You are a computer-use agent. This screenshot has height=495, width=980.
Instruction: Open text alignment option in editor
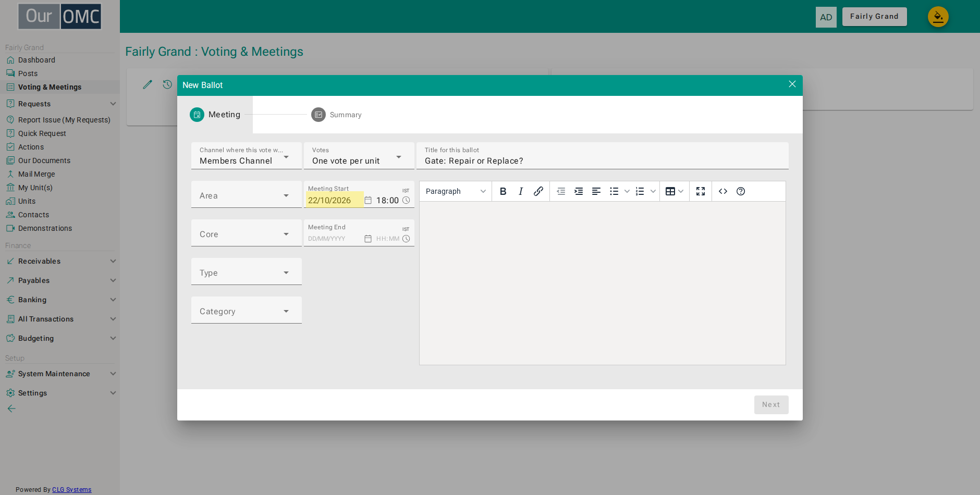(x=596, y=191)
